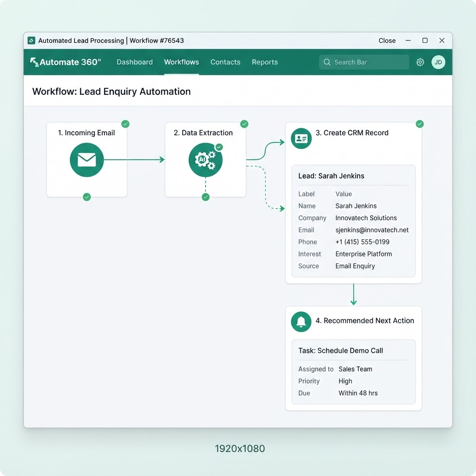Maximize the window

point(425,40)
